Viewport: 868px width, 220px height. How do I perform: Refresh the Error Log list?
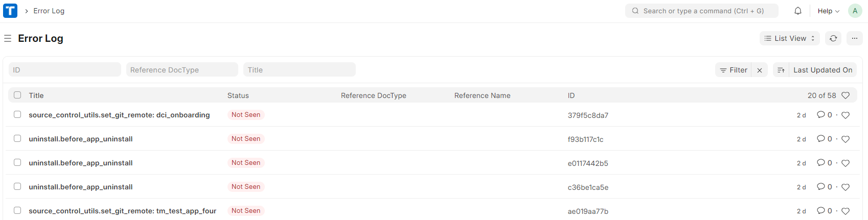click(833, 38)
